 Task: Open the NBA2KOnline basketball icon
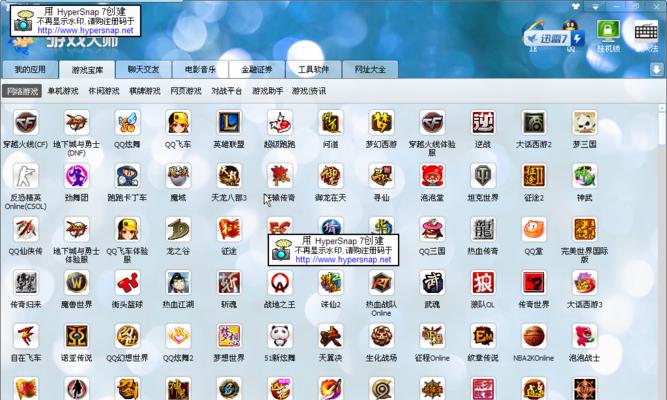[x=533, y=336]
